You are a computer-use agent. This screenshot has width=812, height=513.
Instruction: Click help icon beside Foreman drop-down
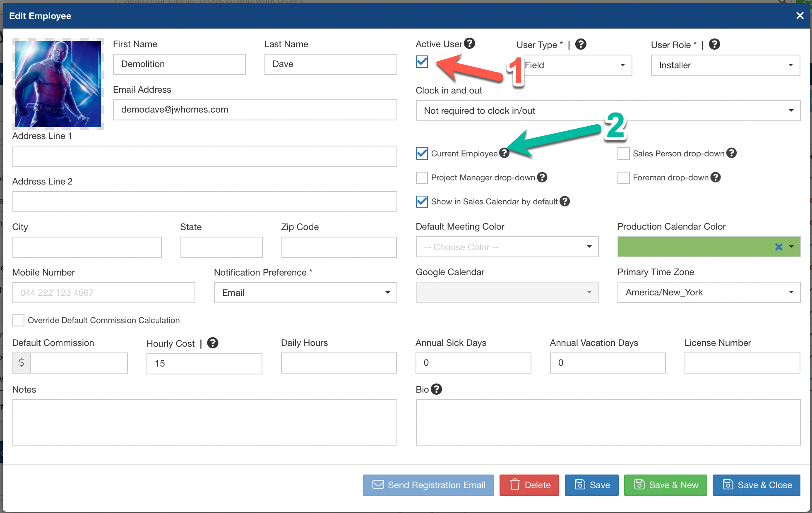pos(716,177)
